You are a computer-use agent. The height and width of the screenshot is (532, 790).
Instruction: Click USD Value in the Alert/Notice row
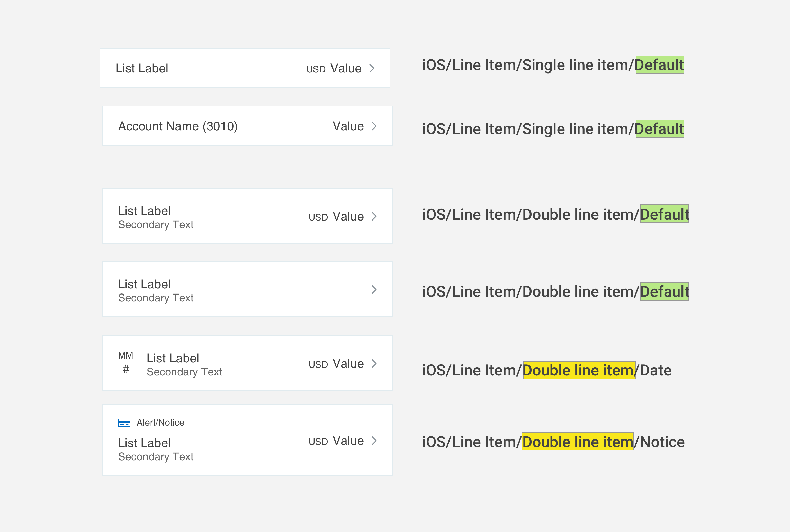click(x=336, y=441)
